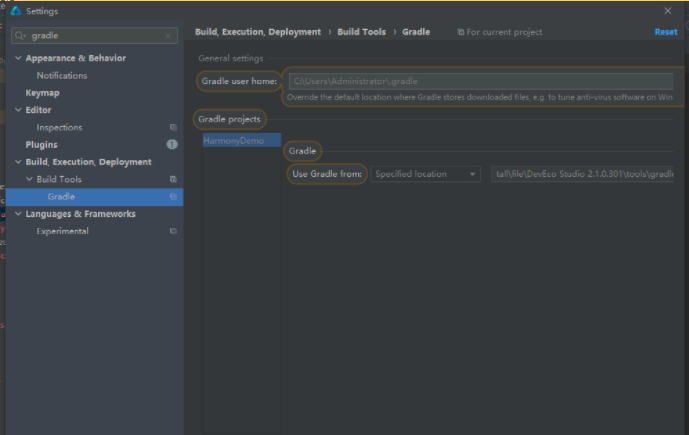Focus the settings search field containing gradle
This screenshot has height=435, width=689.
pyautogui.click(x=94, y=36)
